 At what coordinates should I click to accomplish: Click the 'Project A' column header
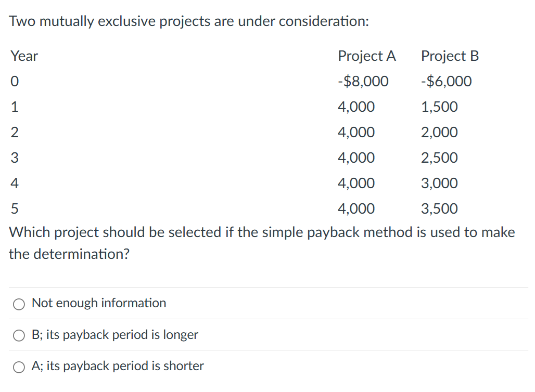367,56
